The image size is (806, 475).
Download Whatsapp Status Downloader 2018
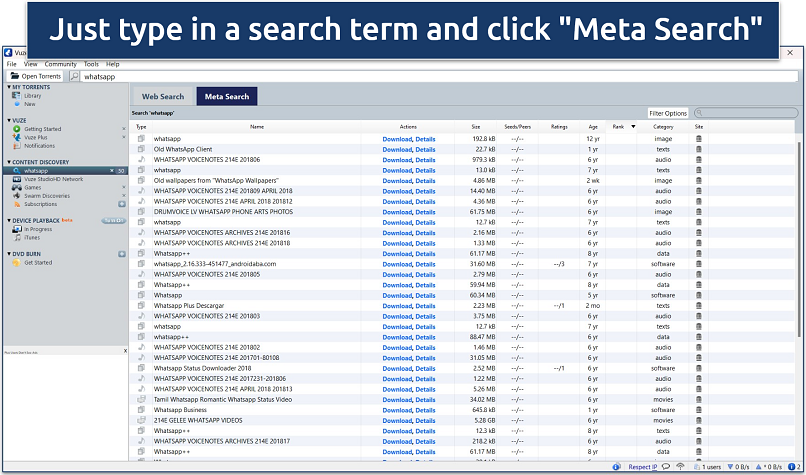[x=397, y=369]
